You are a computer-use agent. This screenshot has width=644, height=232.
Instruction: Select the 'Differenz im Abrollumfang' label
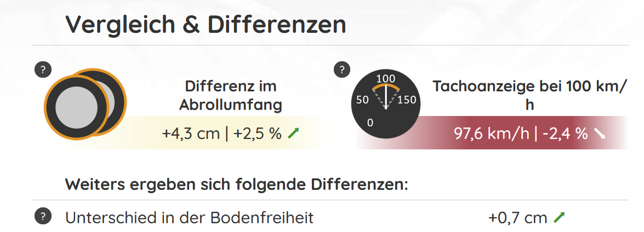[231, 95]
